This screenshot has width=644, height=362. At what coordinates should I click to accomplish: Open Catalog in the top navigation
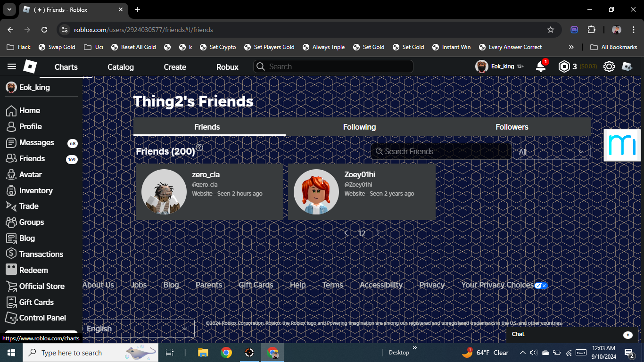[121, 67]
